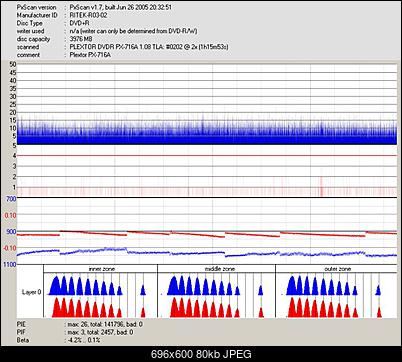The image size is (402, 362).
Task: Click the 696x600 80kb JPEG caption
Action: pyautogui.click(x=201, y=354)
